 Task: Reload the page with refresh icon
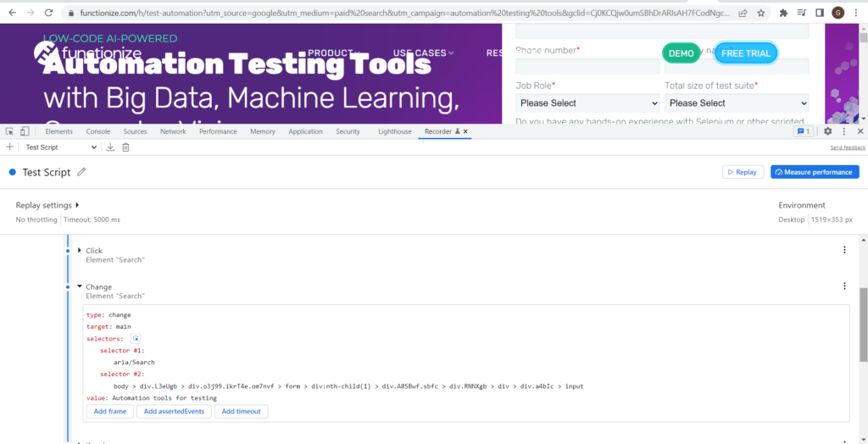coord(48,12)
